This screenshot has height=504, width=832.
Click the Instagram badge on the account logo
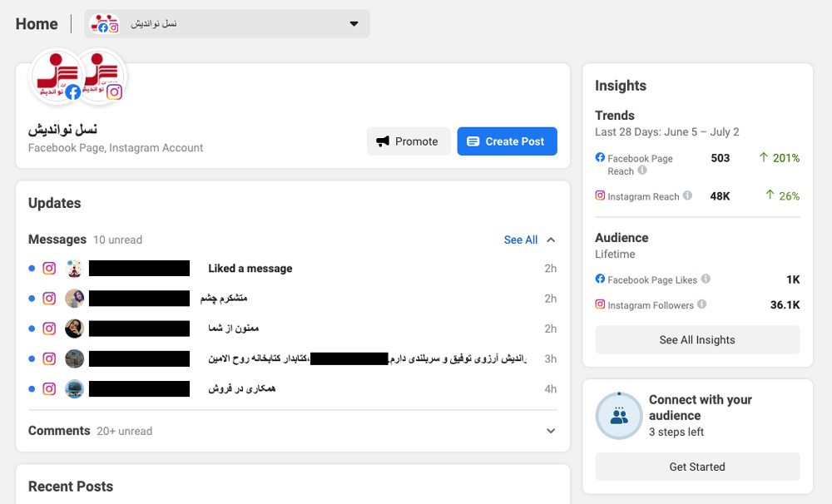[x=115, y=91]
